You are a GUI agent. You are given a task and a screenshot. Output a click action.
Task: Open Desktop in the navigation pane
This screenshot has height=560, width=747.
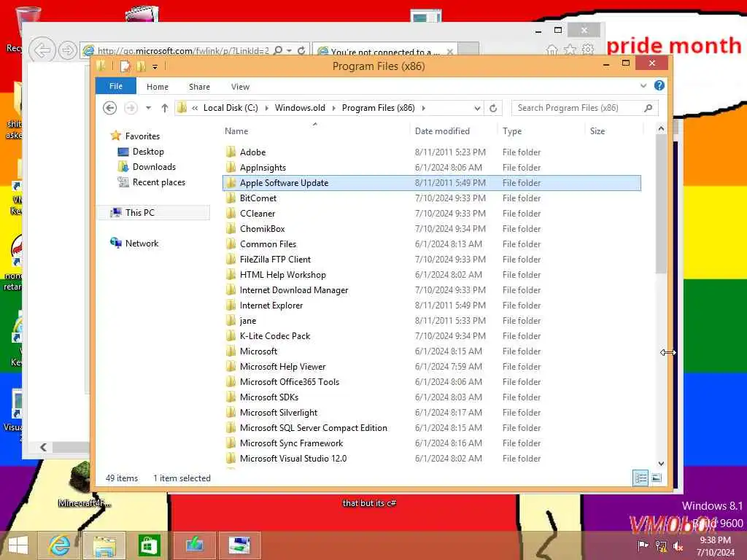[147, 152]
